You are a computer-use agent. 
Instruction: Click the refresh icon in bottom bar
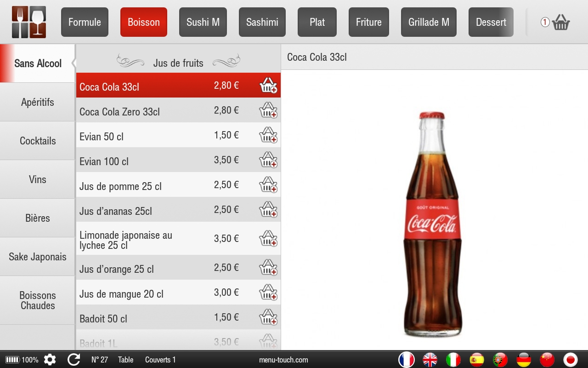tap(73, 360)
